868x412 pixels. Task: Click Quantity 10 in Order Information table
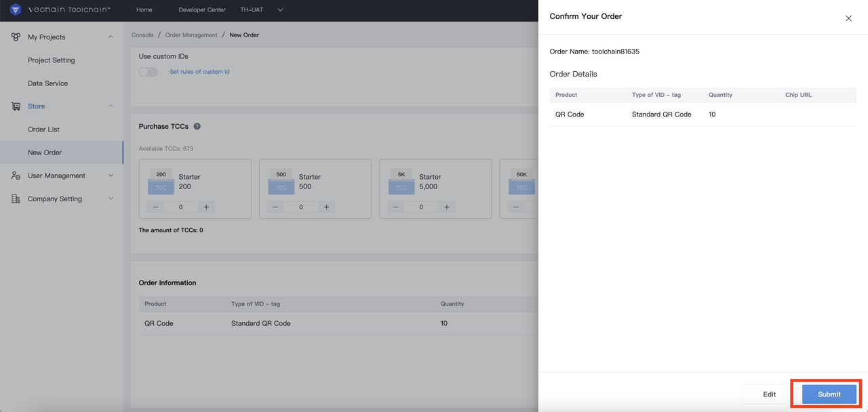(x=444, y=323)
